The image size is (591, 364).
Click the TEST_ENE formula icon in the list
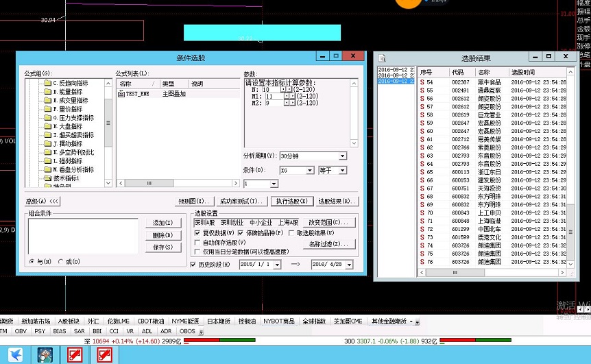pos(122,93)
